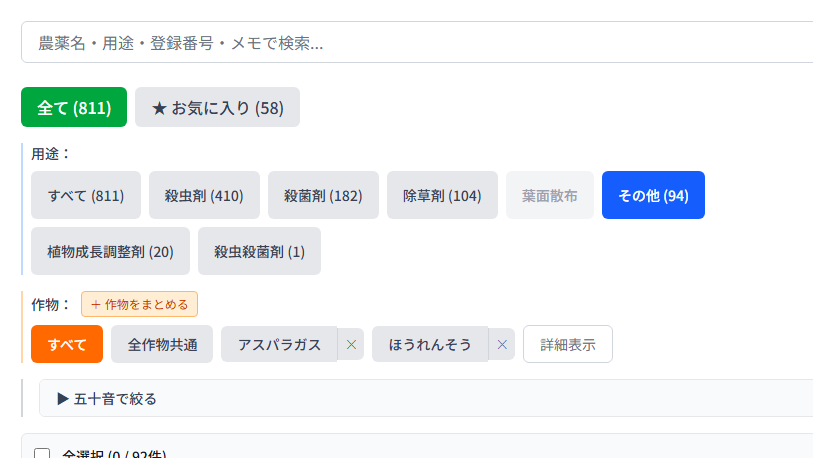Select the ほうれんそう crop chip
The width and height of the screenshot is (813, 458).
430,344
